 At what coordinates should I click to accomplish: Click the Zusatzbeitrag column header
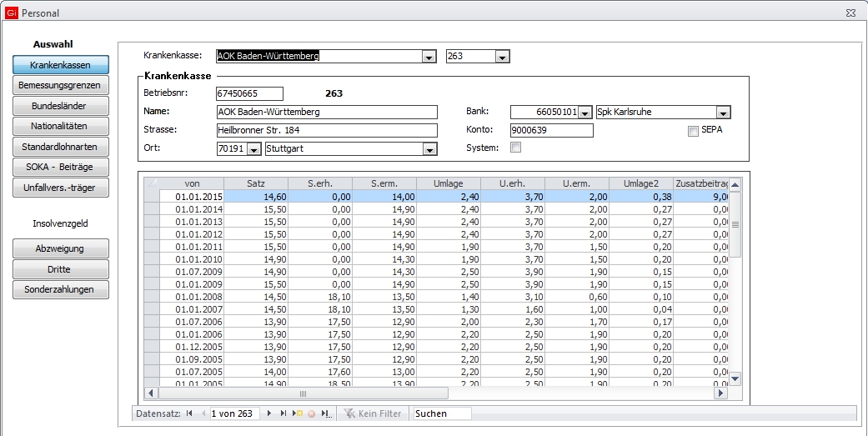tap(701, 183)
